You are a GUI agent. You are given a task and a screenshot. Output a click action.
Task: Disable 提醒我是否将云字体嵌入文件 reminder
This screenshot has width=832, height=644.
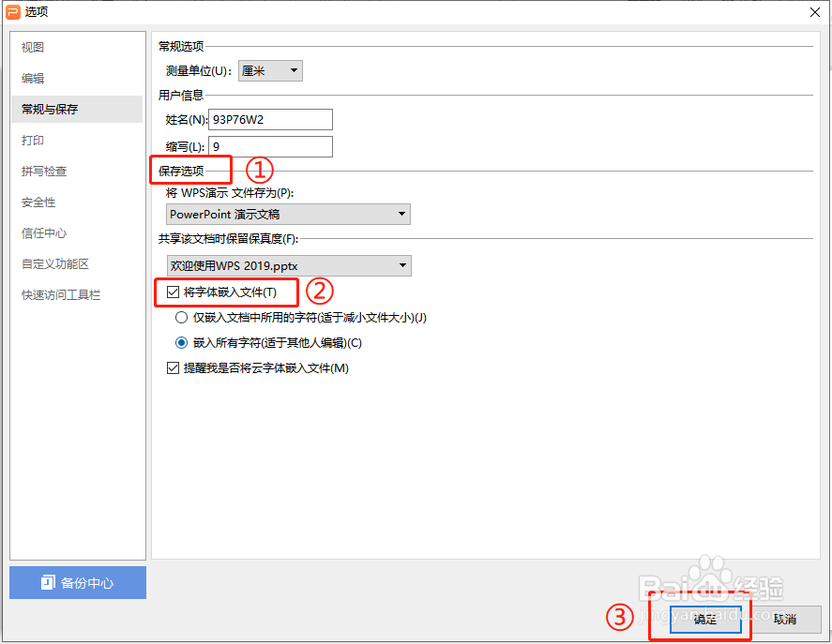point(173,367)
